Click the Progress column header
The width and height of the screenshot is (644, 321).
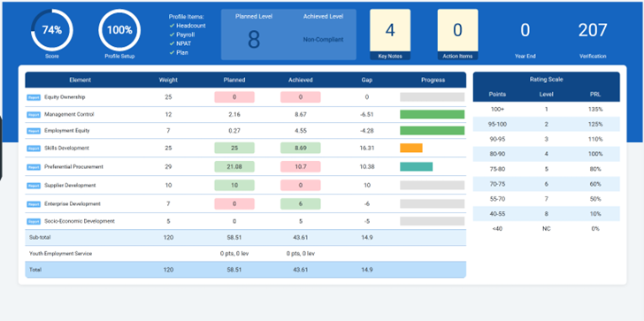point(433,80)
